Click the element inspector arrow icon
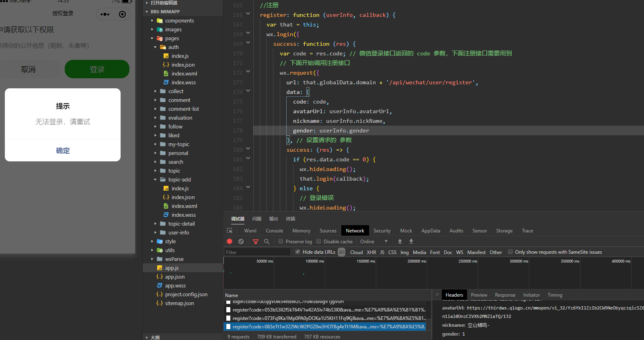 coord(230,231)
